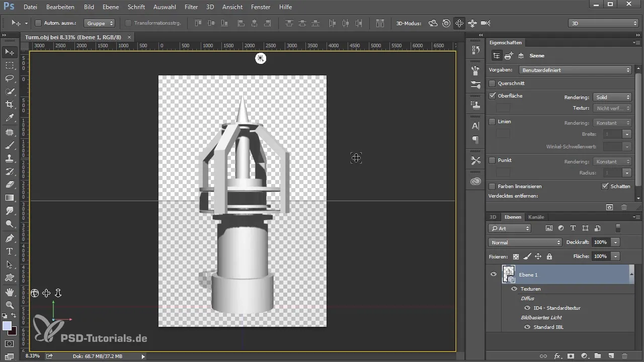Click the 3D camera zoom mode icon

(486, 23)
